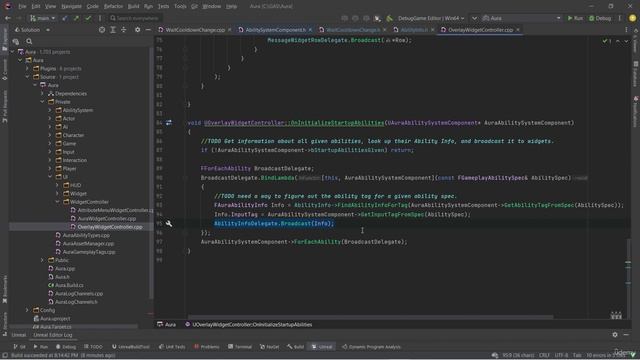The height and width of the screenshot is (360, 640).
Task: Open the Dynamic Program Analysis tool window
Action: pyautogui.click(x=371, y=347)
